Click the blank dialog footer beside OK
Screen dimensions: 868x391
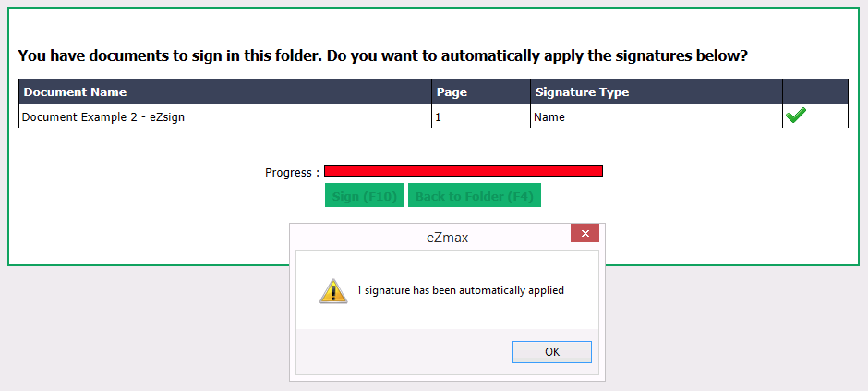404,351
